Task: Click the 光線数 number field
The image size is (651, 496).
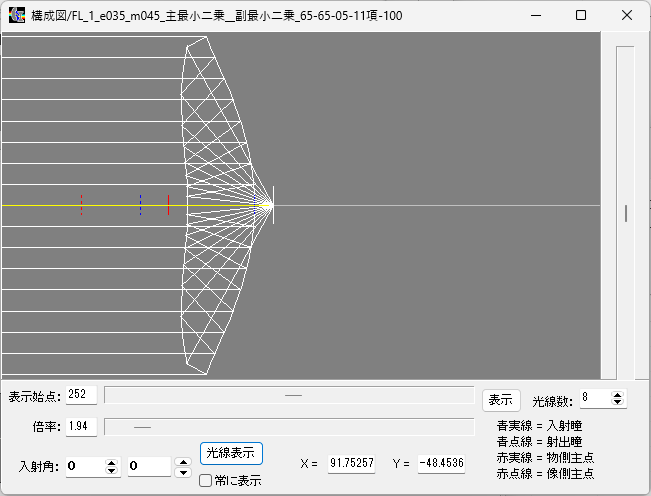Action: (594, 399)
